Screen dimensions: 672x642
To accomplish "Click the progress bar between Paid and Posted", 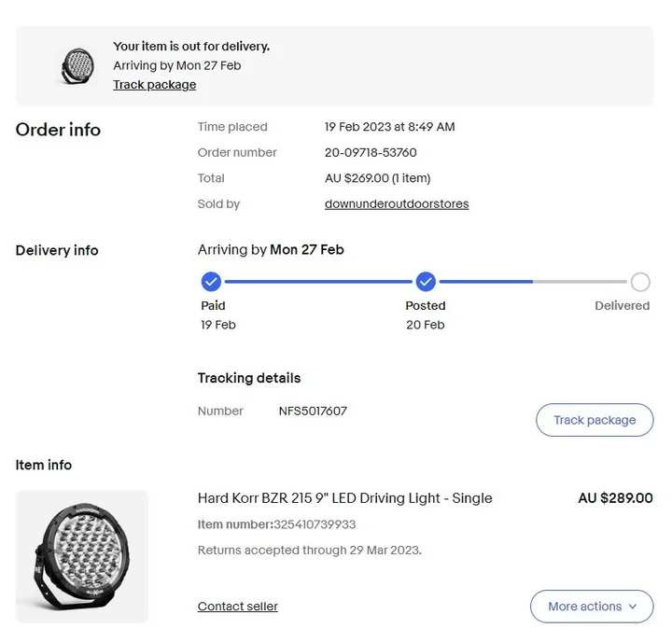I will click(318, 282).
